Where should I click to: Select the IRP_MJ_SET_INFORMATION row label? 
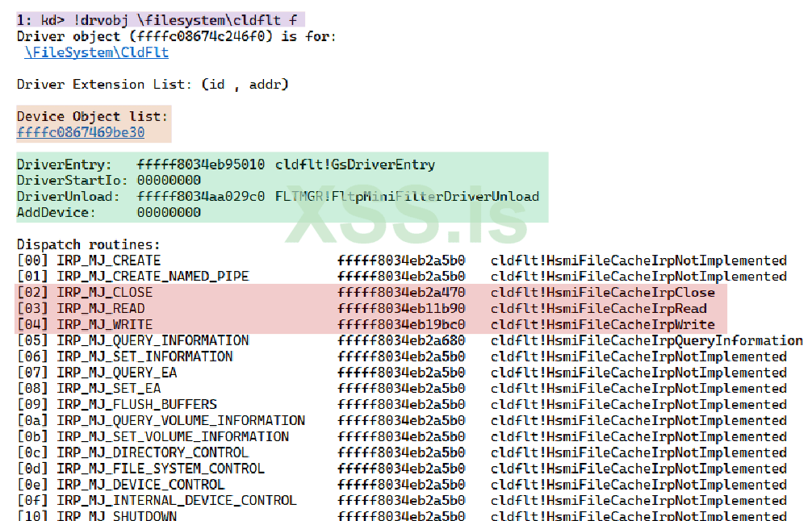click(145, 357)
